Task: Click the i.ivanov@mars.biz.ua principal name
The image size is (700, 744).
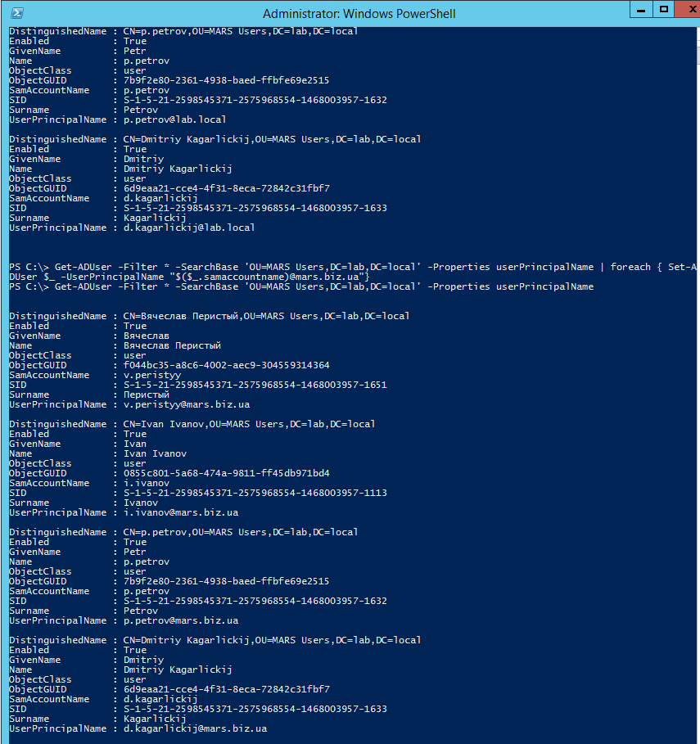Action: pos(181,512)
